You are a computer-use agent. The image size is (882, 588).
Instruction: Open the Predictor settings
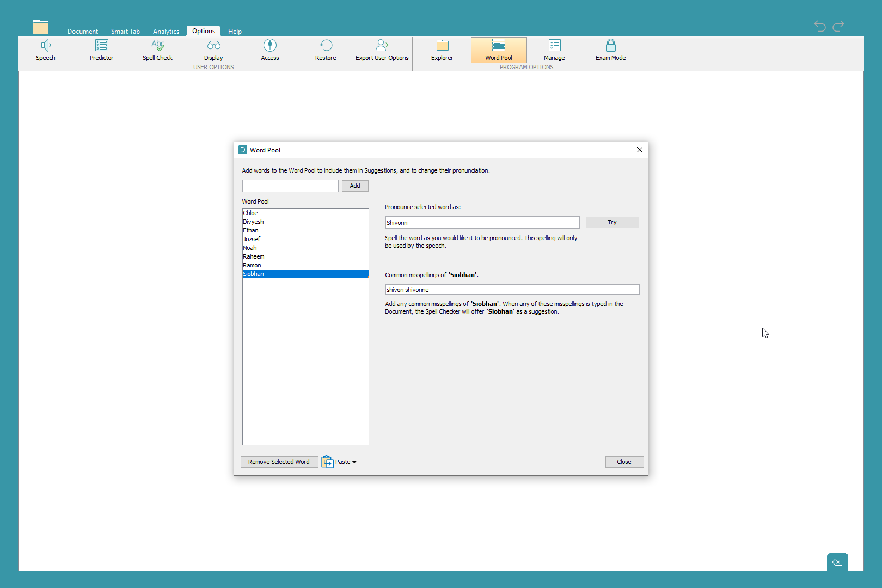(x=101, y=50)
